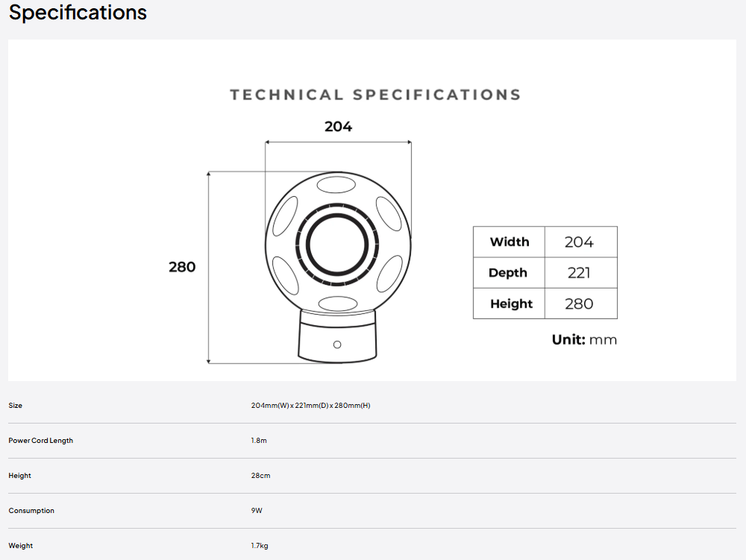
Task: Click the 204mm(W) x 221mm(D) x 280mm(H) value
Action: 310,406
